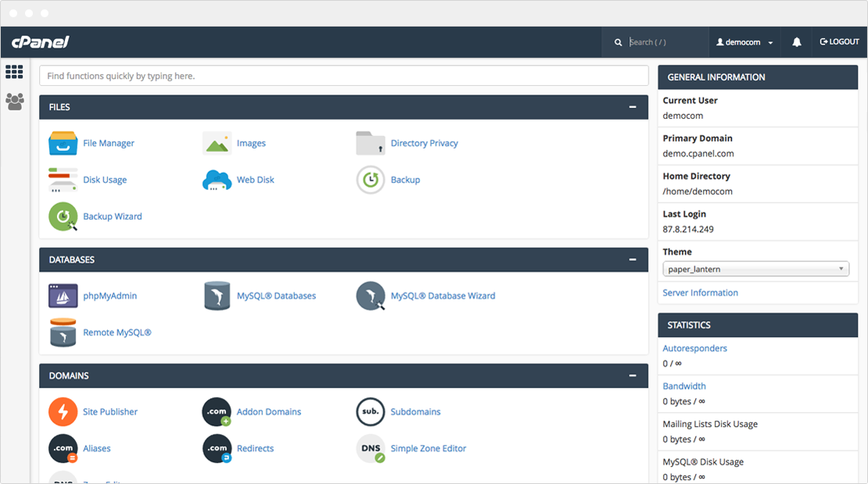Open the Web Disk cloud icon
Image resolution: width=868 pixels, height=484 pixels.
pos(217,180)
